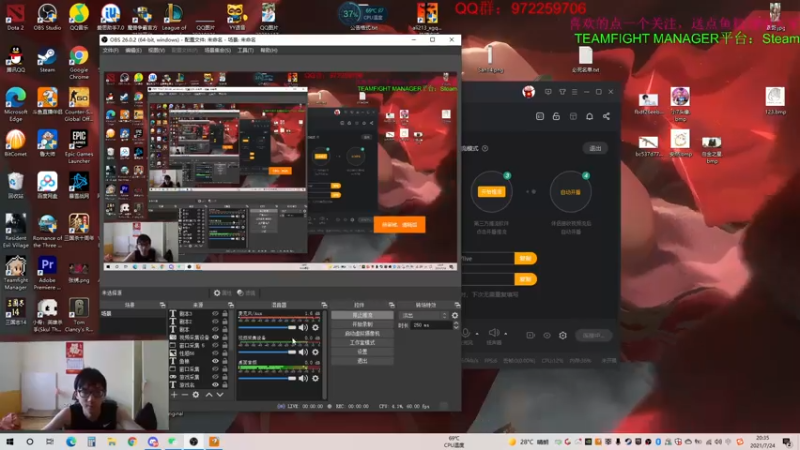Click the 250 ms duration field
The width and height of the screenshot is (800, 450).
tap(432, 325)
